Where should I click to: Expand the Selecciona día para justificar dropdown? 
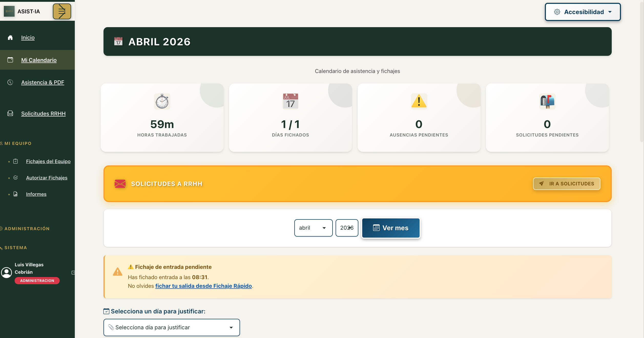[x=171, y=328]
